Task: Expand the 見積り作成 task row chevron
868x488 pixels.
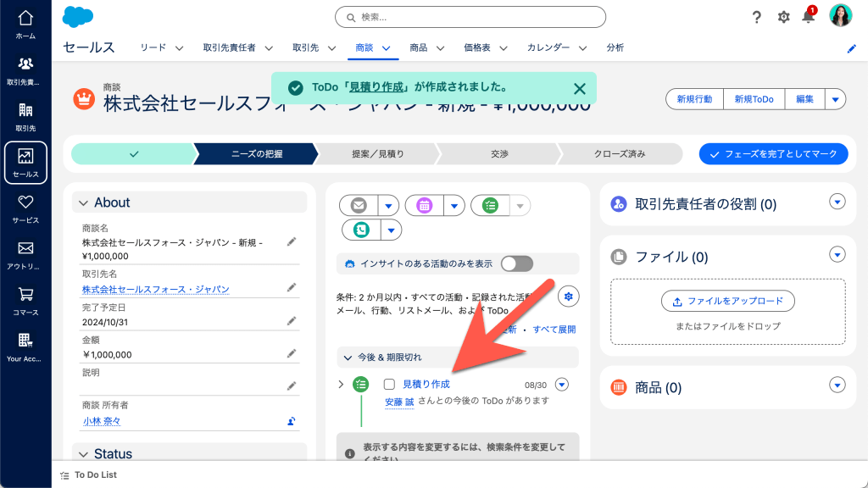Action: (341, 384)
